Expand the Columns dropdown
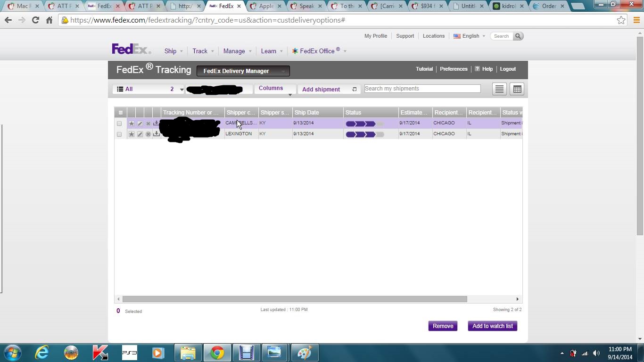Image resolution: width=644 pixels, height=362 pixels. pyautogui.click(x=275, y=89)
